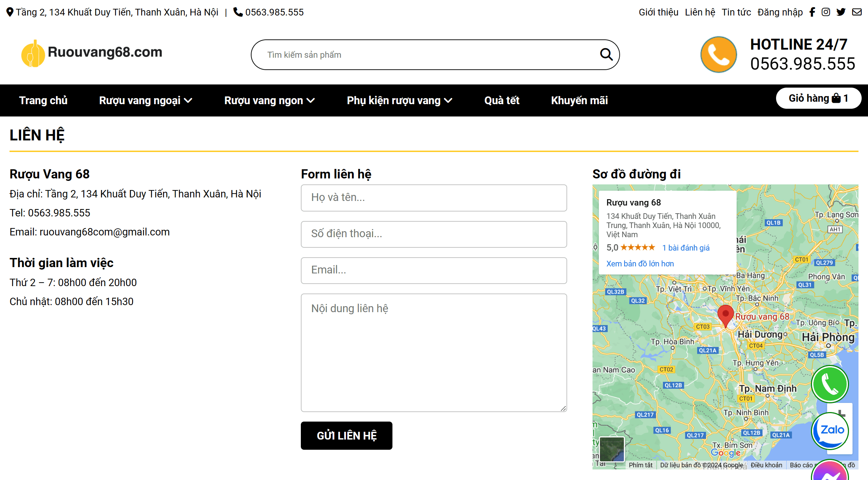
Task: Click Xem bản đồ lớn hơn link
Action: coord(640,264)
